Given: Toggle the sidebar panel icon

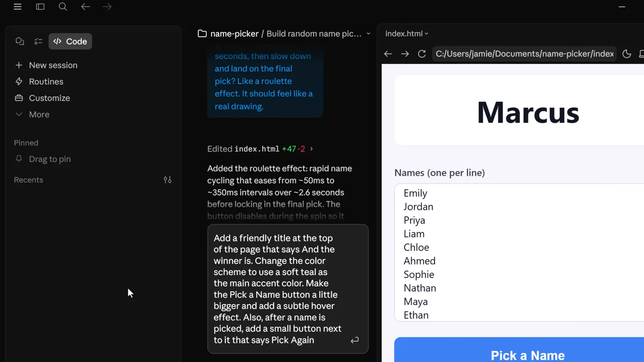Looking at the screenshot, I should click(40, 7).
